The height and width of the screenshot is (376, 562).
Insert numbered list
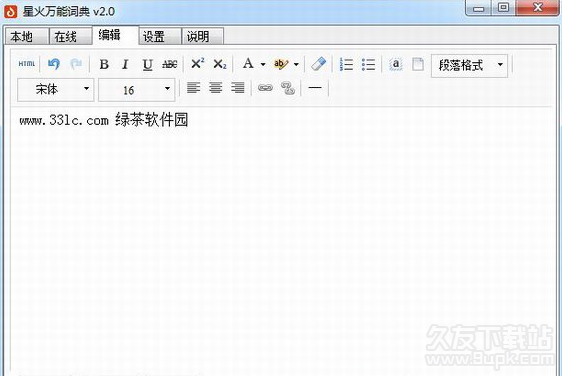tap(346, 65)
